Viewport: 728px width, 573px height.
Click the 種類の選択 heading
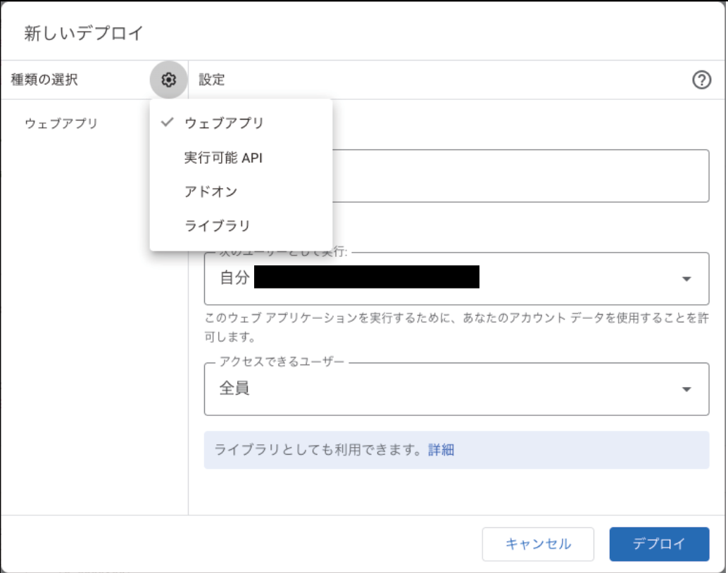coord(44,80)
